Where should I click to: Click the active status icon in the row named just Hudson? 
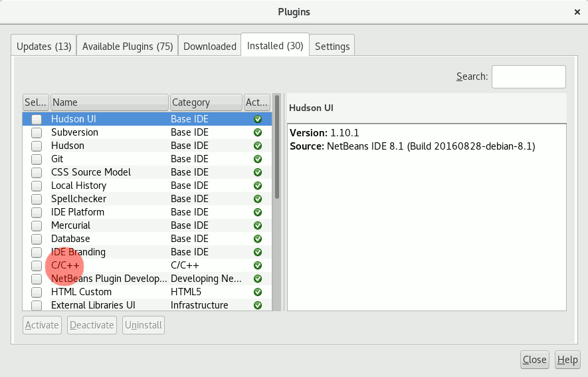[258, 146]
